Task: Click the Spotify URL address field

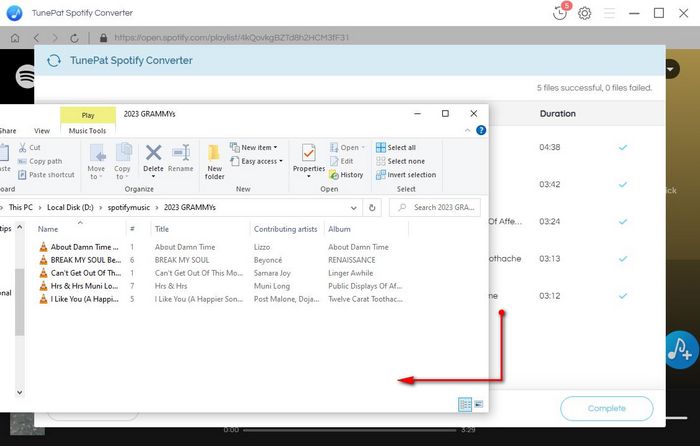Action: tap(232, 38)
